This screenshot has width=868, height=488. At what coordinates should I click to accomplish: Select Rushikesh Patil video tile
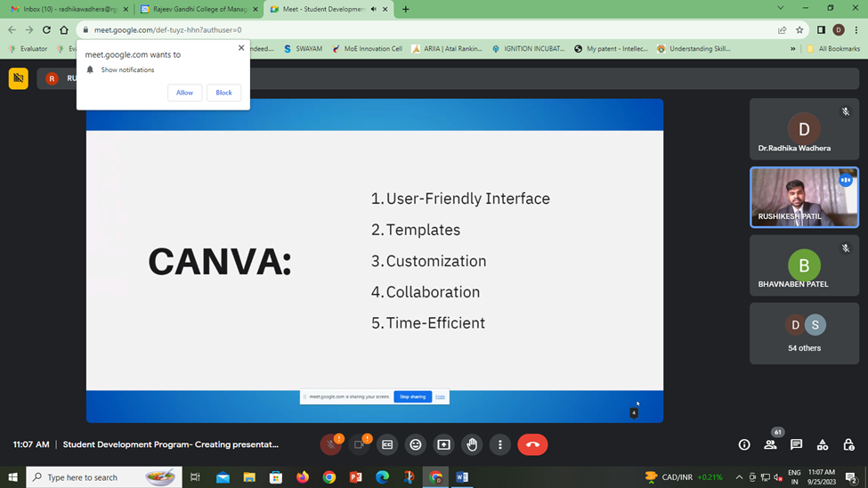point(804,197)
